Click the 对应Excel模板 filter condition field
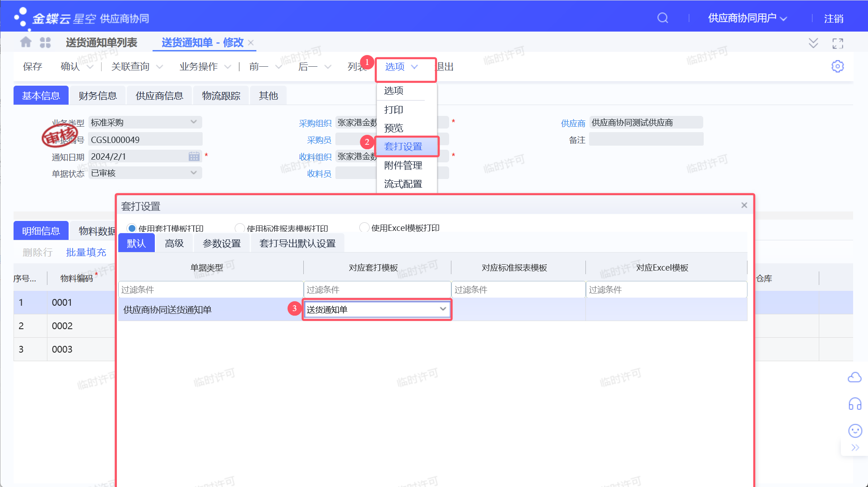 pos(666,289)
